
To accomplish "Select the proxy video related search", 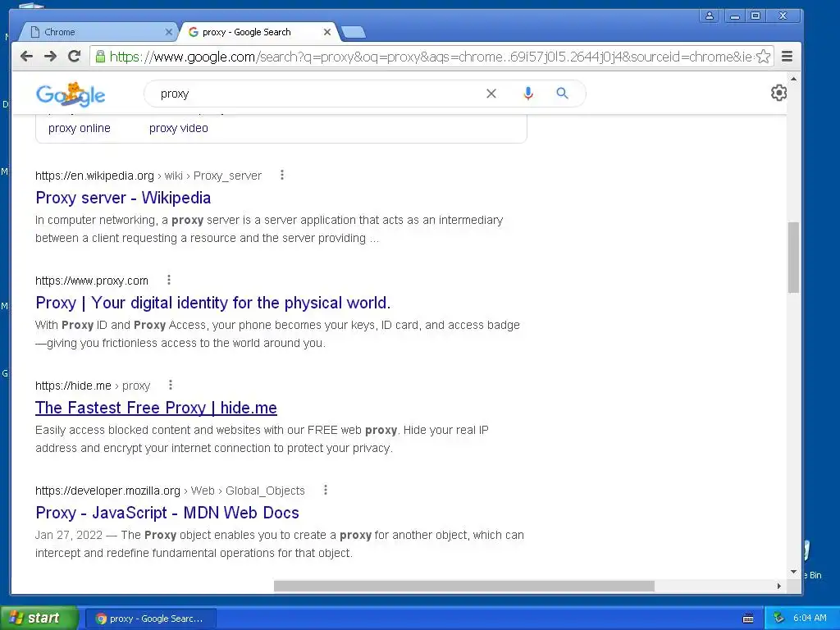I will click(x=178, y=128).
